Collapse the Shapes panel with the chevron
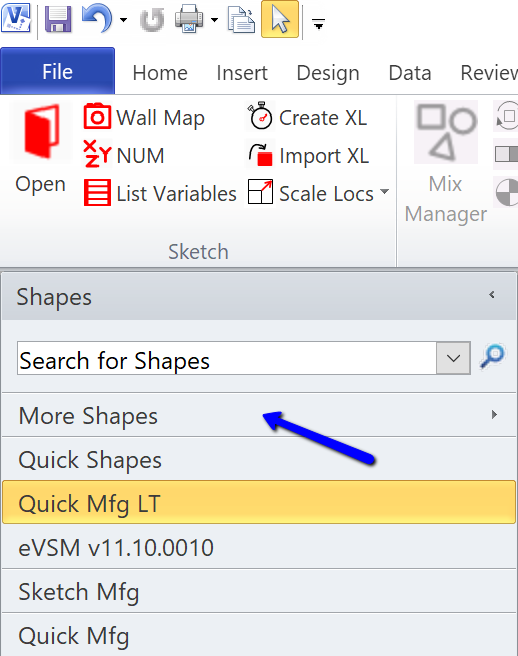Screen dimensions: 518x656 tap(492, 295)
